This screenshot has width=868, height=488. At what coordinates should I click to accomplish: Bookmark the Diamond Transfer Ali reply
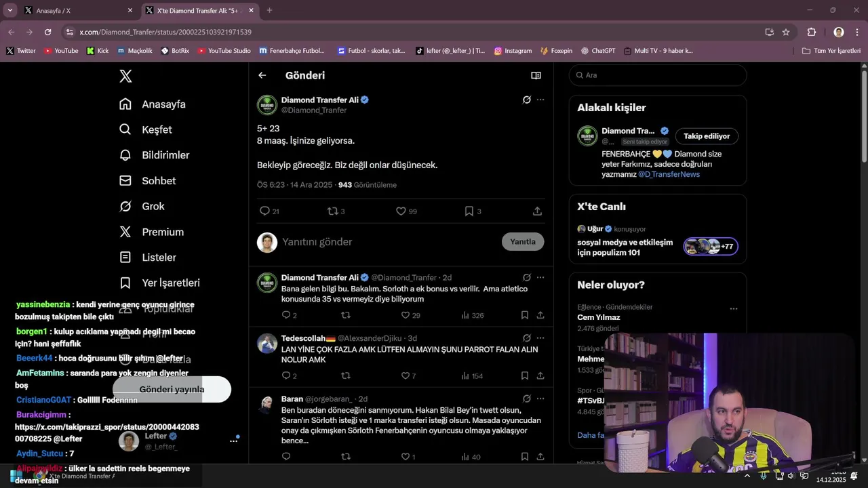525,315
